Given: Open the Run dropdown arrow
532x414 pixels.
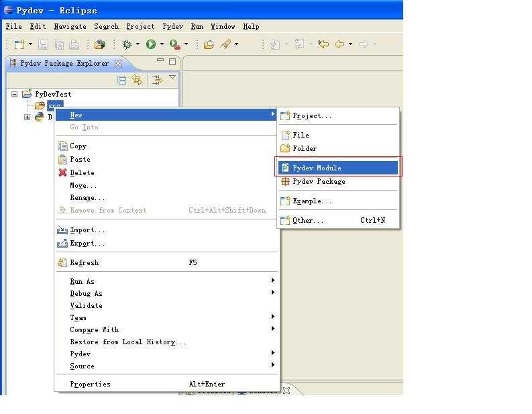Looking at the screenshot, I should coord(162,44).
